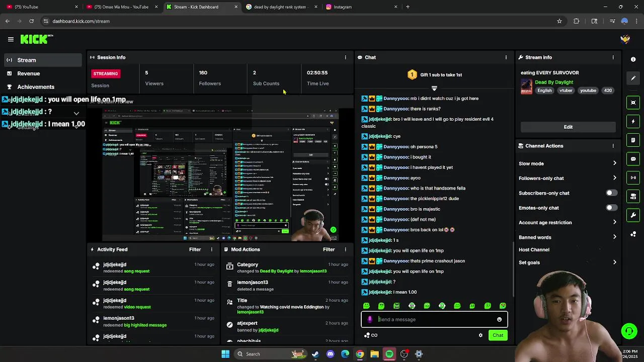
Task: Expand Banned words settings
Action: pyautogui.click(x=568, y=237)
